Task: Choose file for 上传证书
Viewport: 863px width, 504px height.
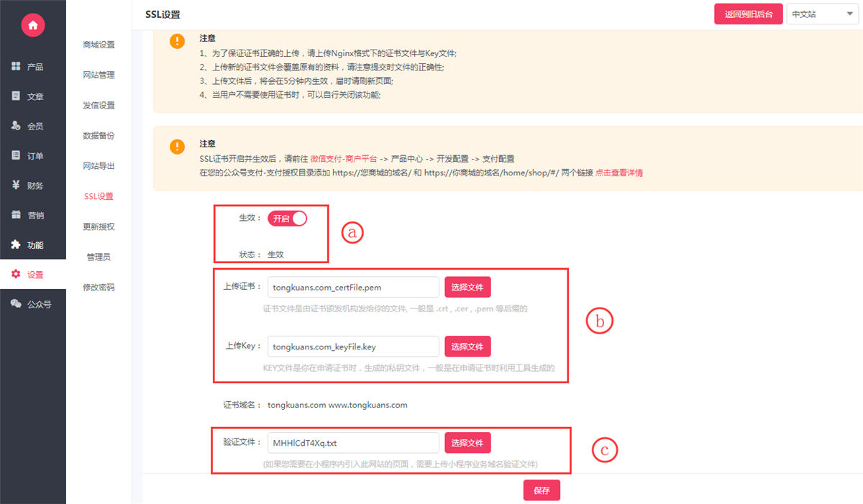Action: tap(467, 288)
